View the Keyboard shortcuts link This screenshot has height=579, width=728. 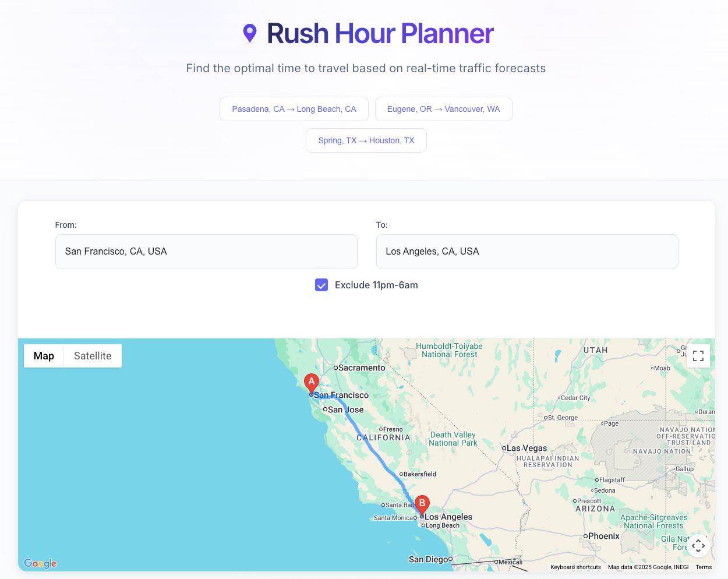click(x=575, y=567)
